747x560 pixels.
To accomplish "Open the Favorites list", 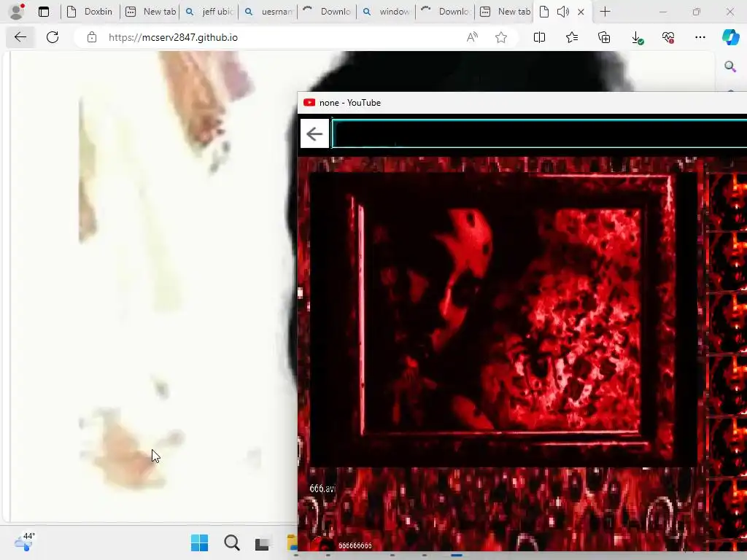I will pyautogui.click(x=572, y=37).
